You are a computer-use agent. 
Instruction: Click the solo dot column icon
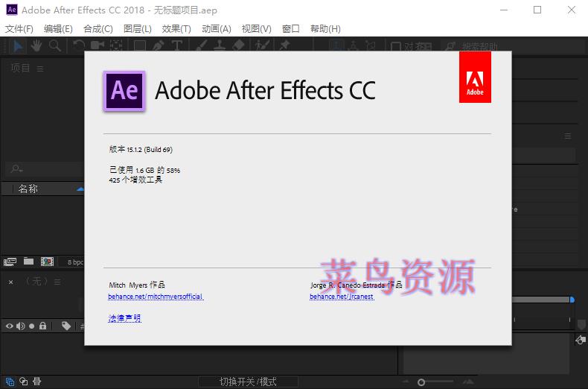coord(32,326)
